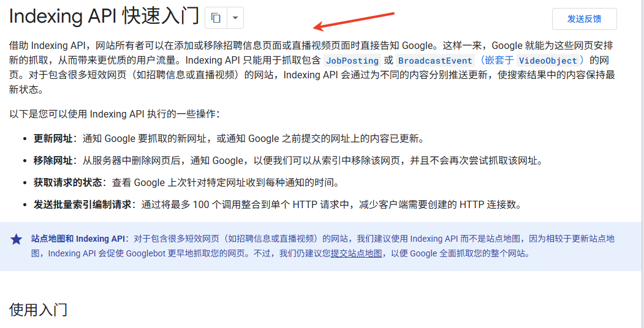Click the copy page icon beside the title

pyautogui.click(x=216, y=18)
